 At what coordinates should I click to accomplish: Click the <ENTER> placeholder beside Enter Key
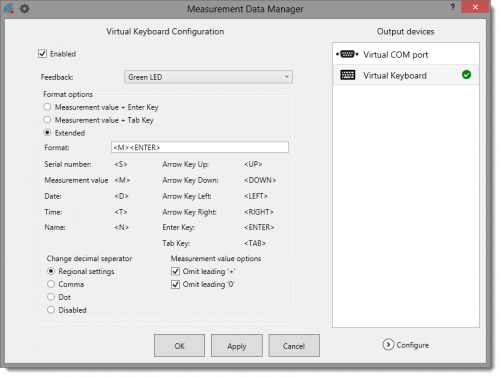coord(259,227)
